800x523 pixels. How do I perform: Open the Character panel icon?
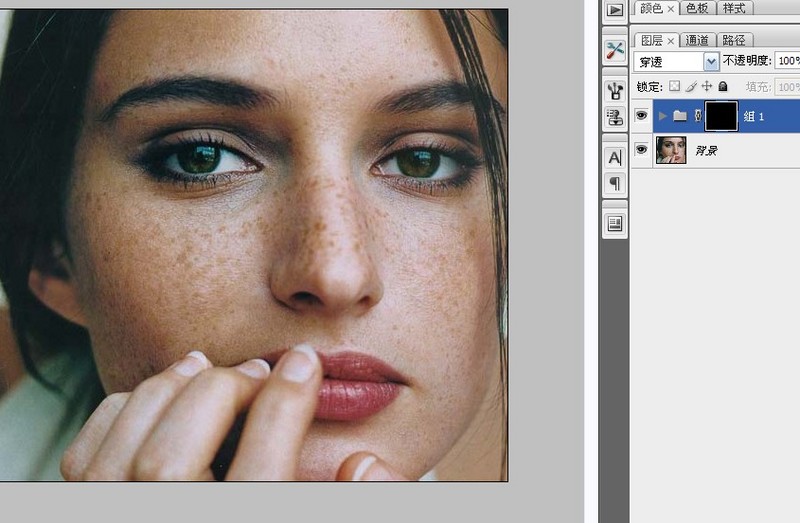[615, 157]
